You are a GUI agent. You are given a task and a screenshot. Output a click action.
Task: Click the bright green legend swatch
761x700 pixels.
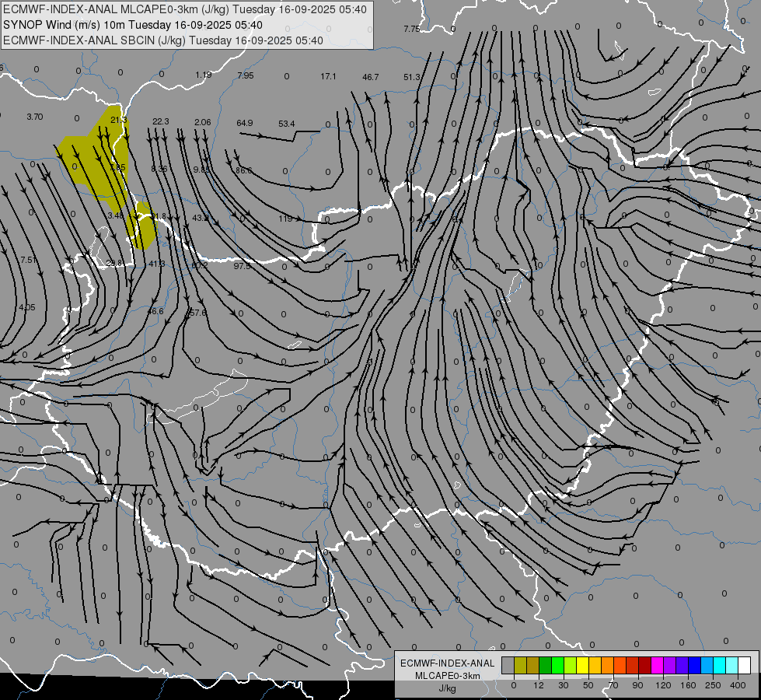tap(557, 665)
